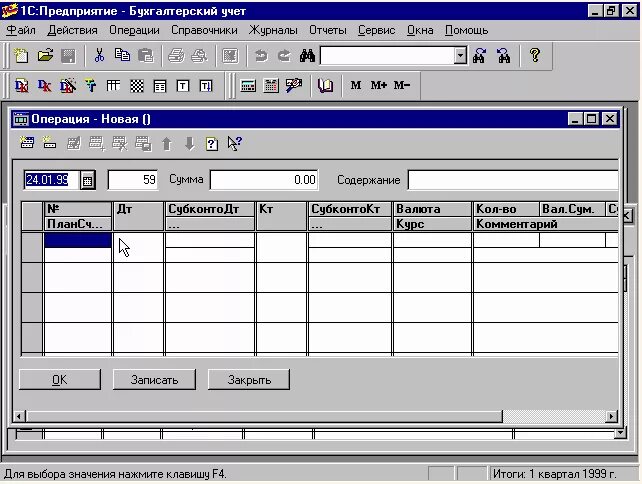Click the M- memory subtract button
The width and height of the screenshot is (642, 484).
402,85
